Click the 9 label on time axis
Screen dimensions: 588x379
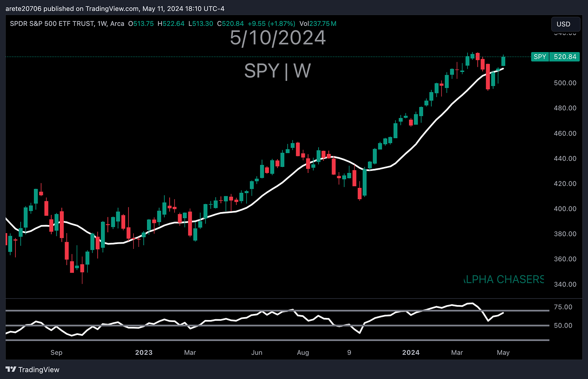(x=349, y=352)
